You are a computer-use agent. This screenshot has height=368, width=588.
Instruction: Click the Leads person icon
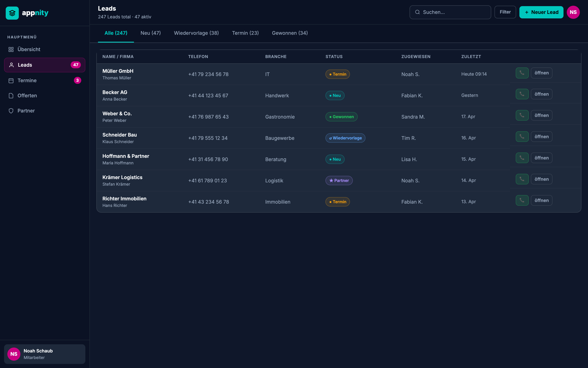(11, 65)
